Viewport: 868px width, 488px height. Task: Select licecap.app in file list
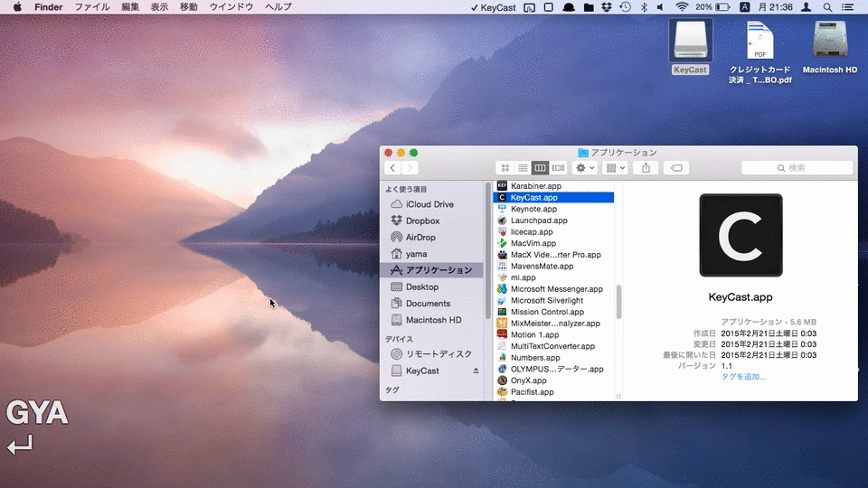tap(553, 232)
